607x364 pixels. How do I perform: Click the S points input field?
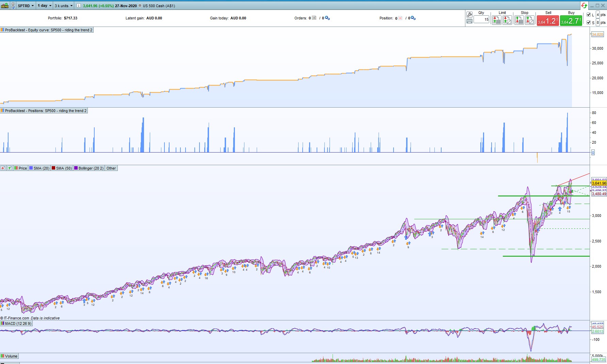pos(598,22)
